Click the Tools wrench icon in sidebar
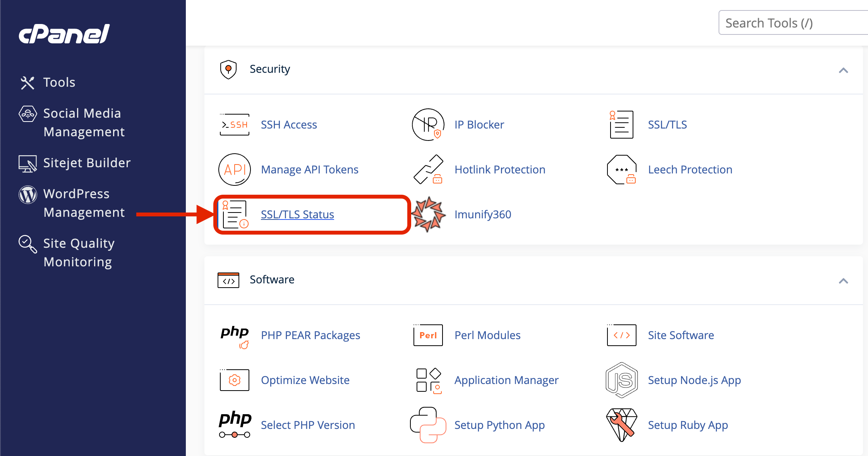 point(27,82)
